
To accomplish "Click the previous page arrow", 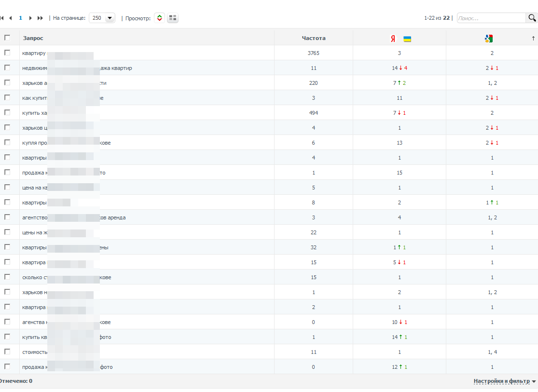I will [x=11, y=18].
